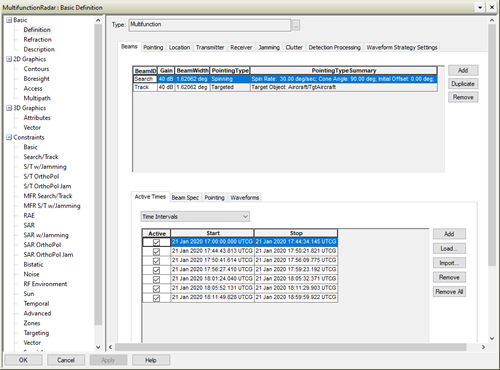Screen dimensions: 500x370
Task: Select Refraction in the tree
Action: coord(37,40)
